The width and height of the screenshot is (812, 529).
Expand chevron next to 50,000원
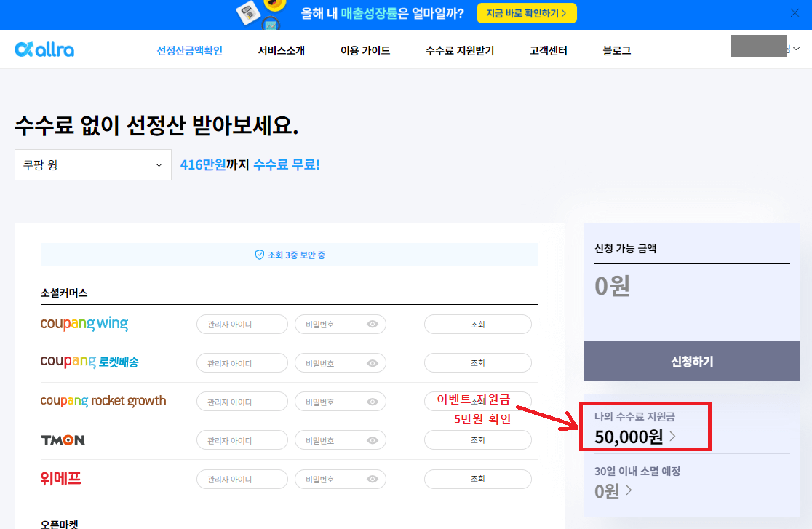pyautogui.click(x=673, y=437)
